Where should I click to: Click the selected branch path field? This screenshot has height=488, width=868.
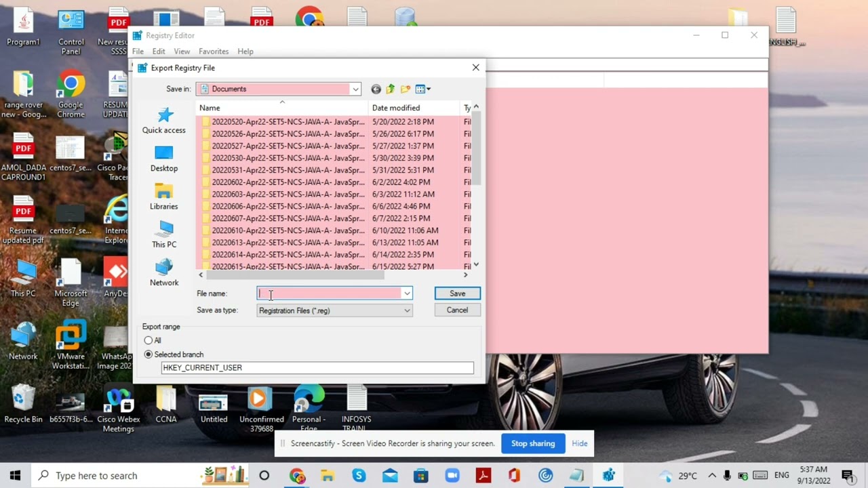(x=317, y=367)
